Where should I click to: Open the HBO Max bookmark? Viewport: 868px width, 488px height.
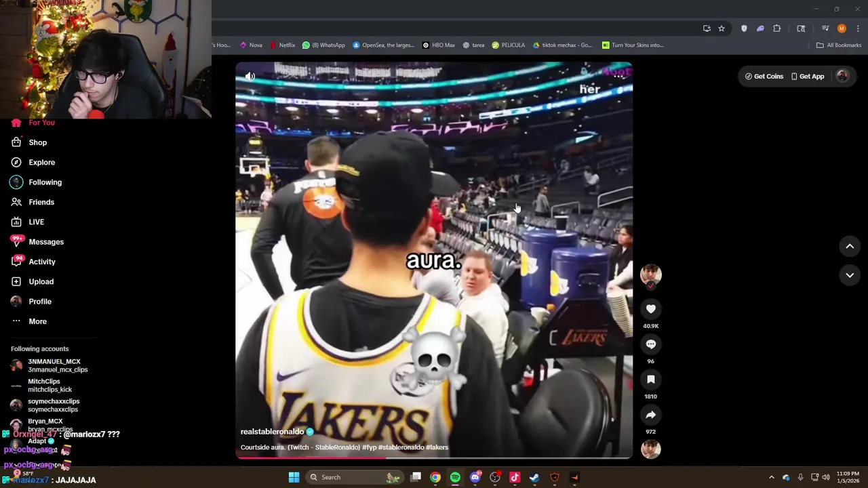click(439, 45)
